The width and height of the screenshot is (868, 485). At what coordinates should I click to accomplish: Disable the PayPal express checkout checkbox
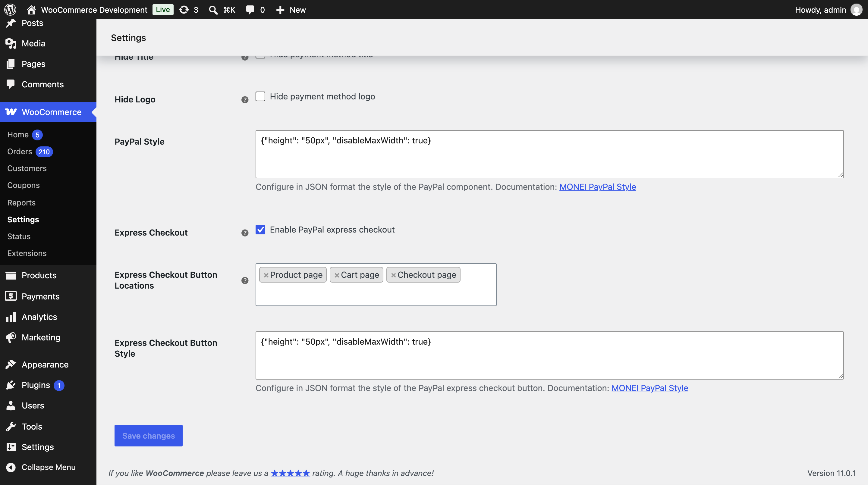tap(260, 229)
